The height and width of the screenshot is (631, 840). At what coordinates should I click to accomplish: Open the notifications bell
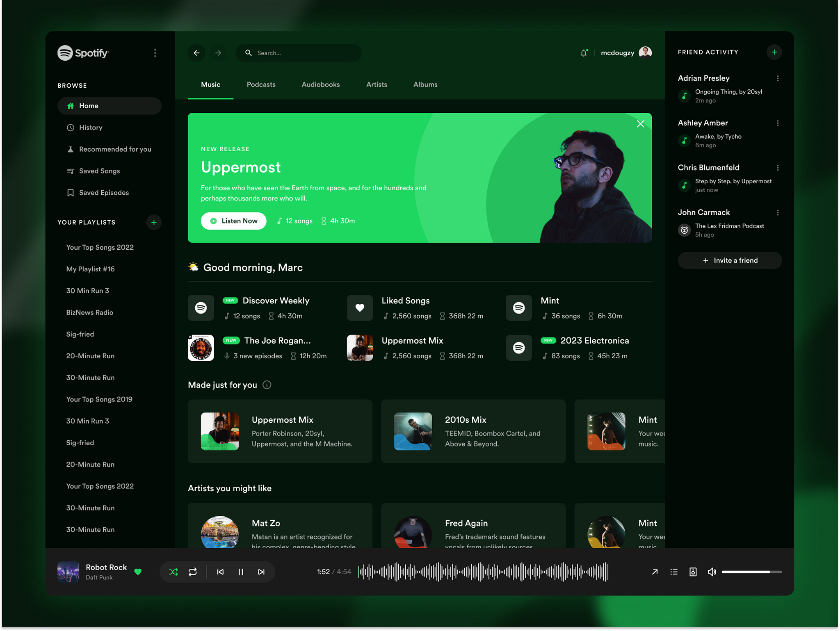click(584, 52)
